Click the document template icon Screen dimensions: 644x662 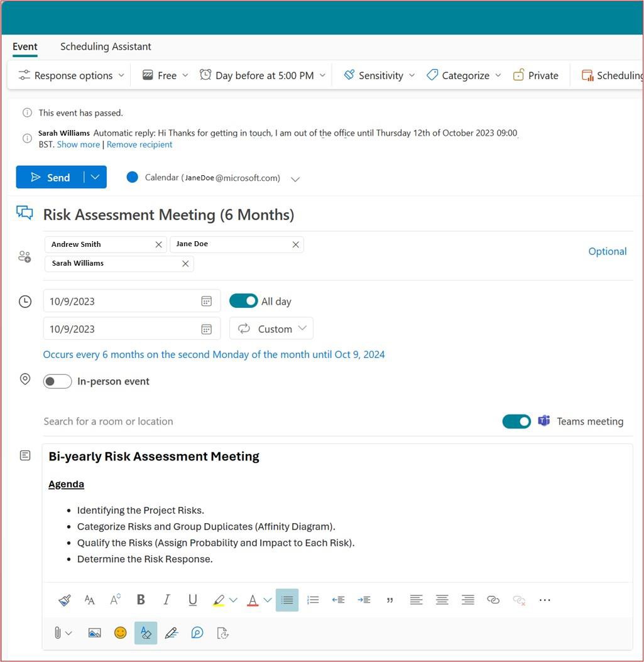[222, 633]
